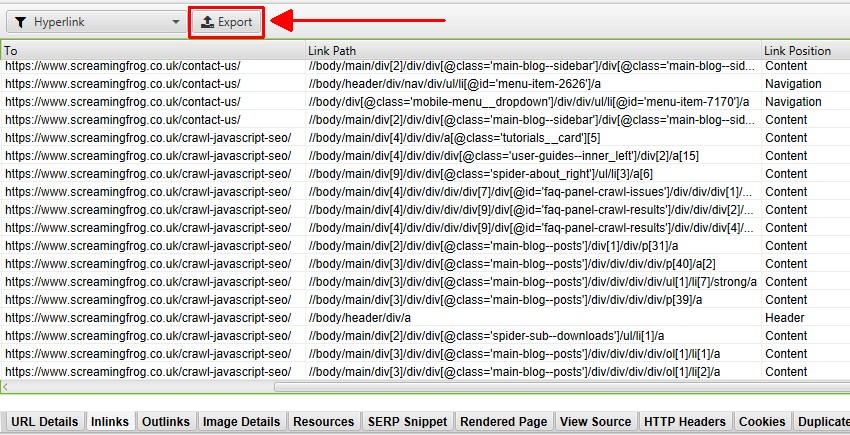Viewport: 850px width, 435px height.
Task: Select the link path ending li[7]/strong/a
Action: (532, 282)
